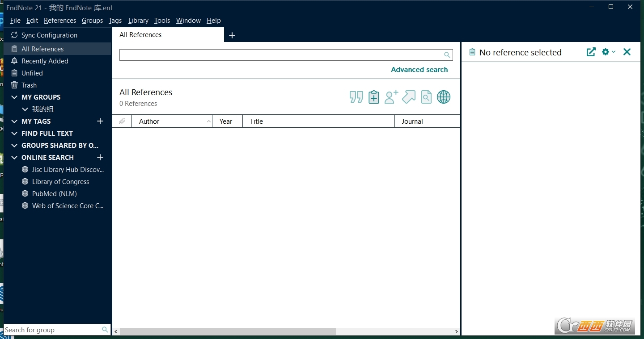The width and height of the screenshot is (644, 339).
Task: Select PubMed (NLM) online search
Action: [x=55, y=193]
